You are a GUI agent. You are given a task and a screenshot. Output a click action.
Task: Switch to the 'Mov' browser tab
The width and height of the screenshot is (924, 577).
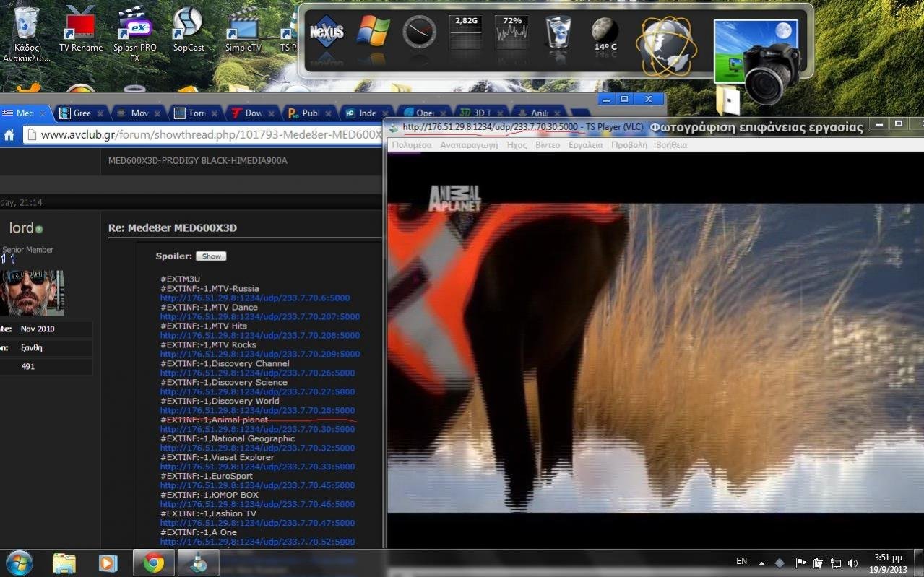(x=139, y=113)
